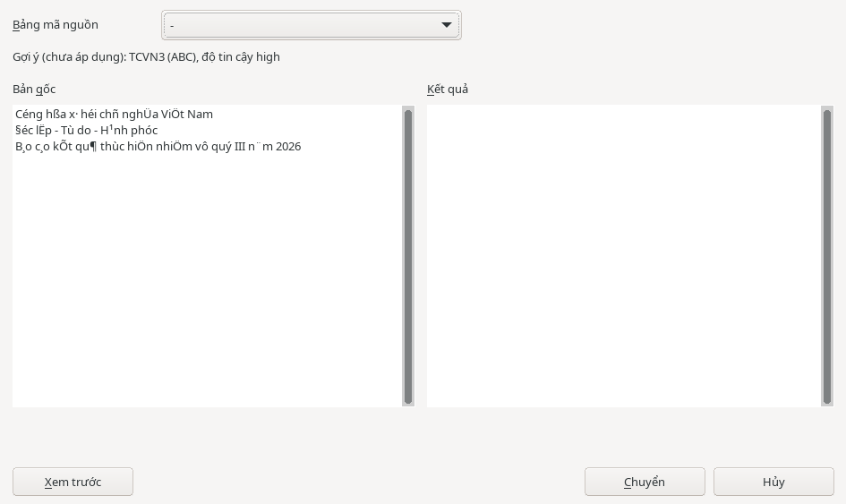The image size is (846, 504).
Task: Click the Bảng mã nguồn label
Action: click(x=56, y=25)
